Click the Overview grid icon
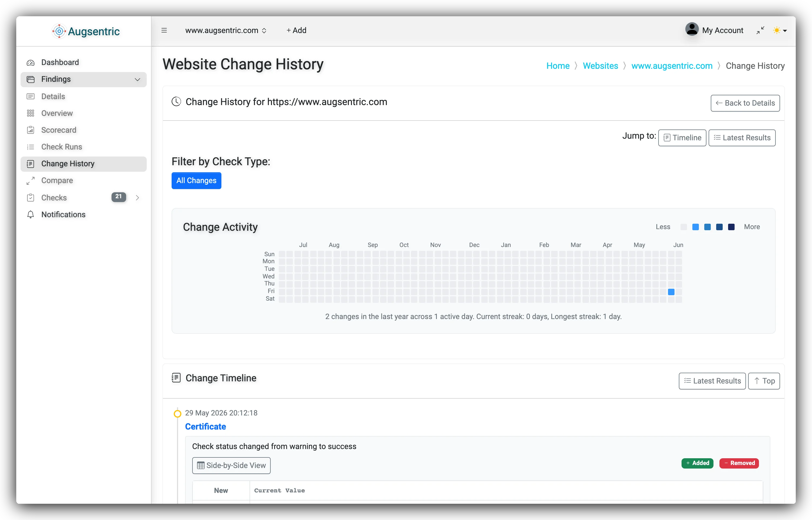The width and height of the screenshot is (812, 520). coord(31,113)
